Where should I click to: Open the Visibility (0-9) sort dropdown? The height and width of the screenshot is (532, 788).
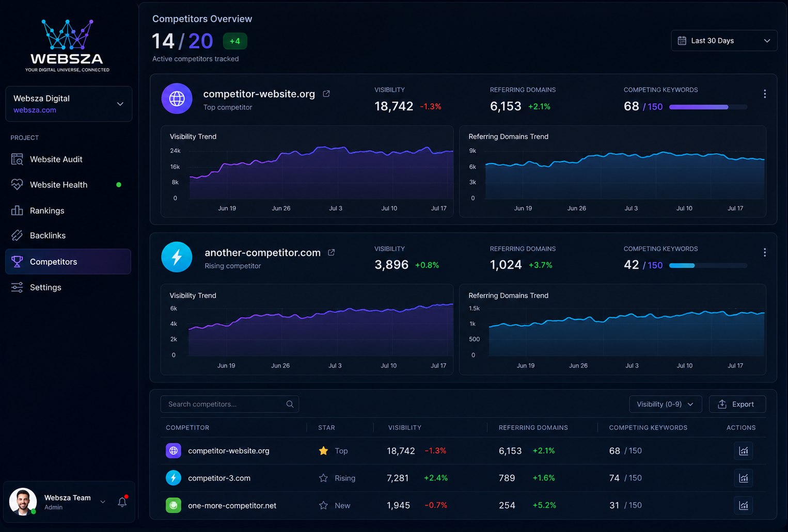tap(666, 404)
